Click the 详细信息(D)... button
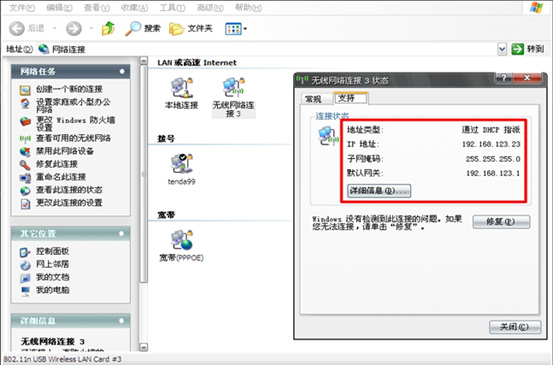Viewport: 553px width, 365px height. (379, 191)
